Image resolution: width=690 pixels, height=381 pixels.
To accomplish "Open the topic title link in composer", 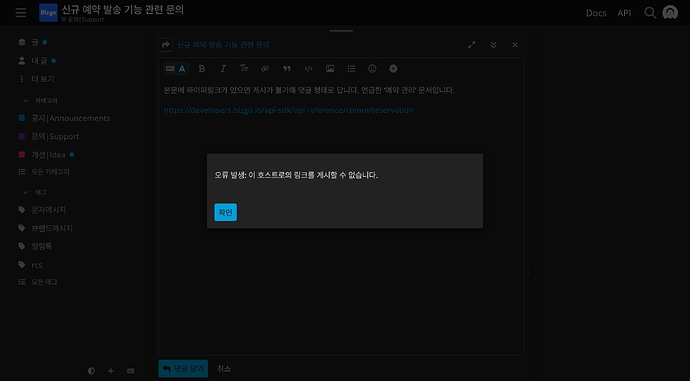I will pos(223,45).
